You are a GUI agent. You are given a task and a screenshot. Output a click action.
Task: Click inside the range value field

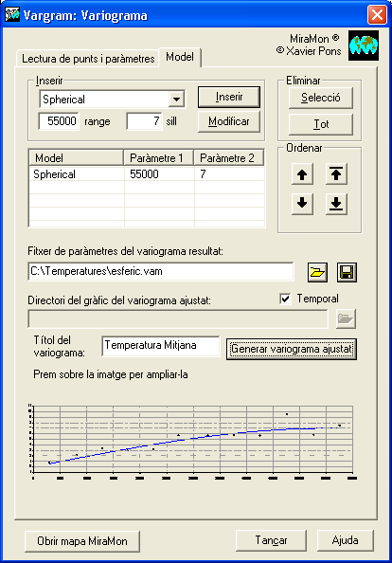[x=59, y=121]
